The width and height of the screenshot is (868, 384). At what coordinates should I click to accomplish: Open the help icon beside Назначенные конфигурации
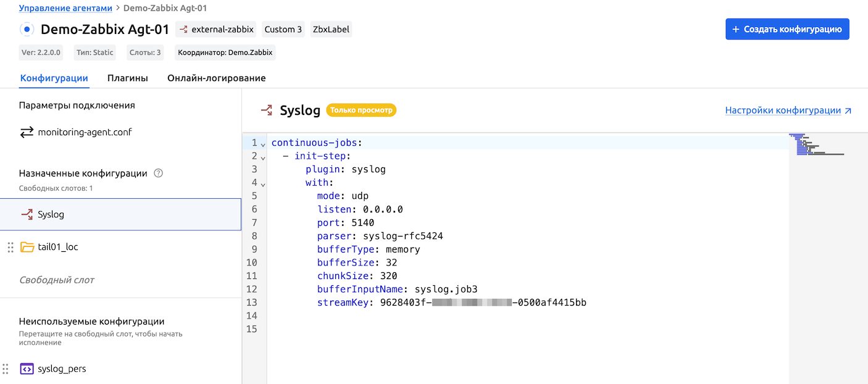point(158,173)
